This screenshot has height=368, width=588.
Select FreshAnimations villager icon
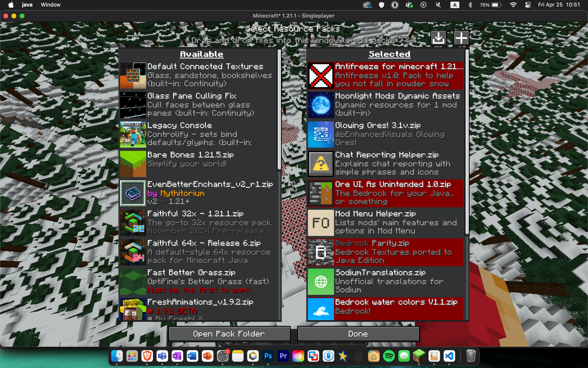[133, 309]
